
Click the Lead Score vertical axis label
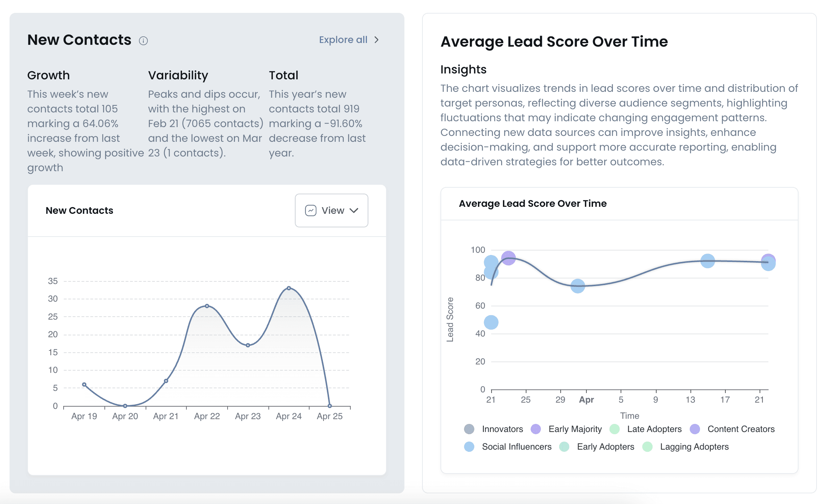click(450, 320)
